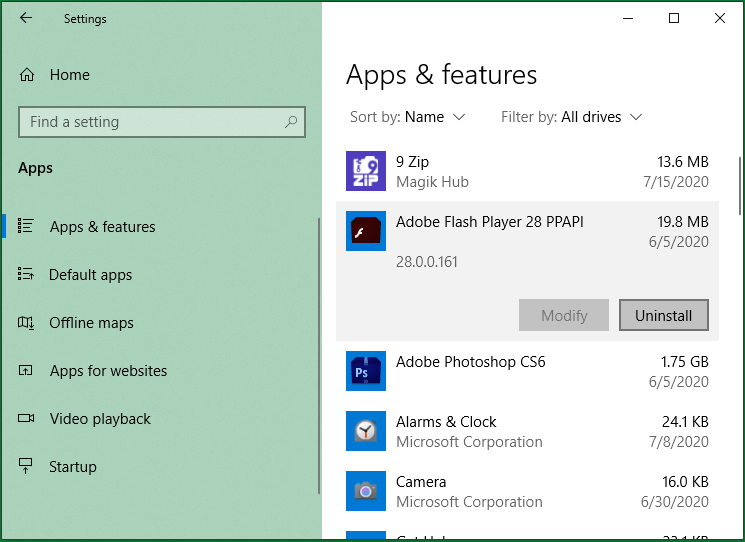Click the 1.75 GB size value

684,362
